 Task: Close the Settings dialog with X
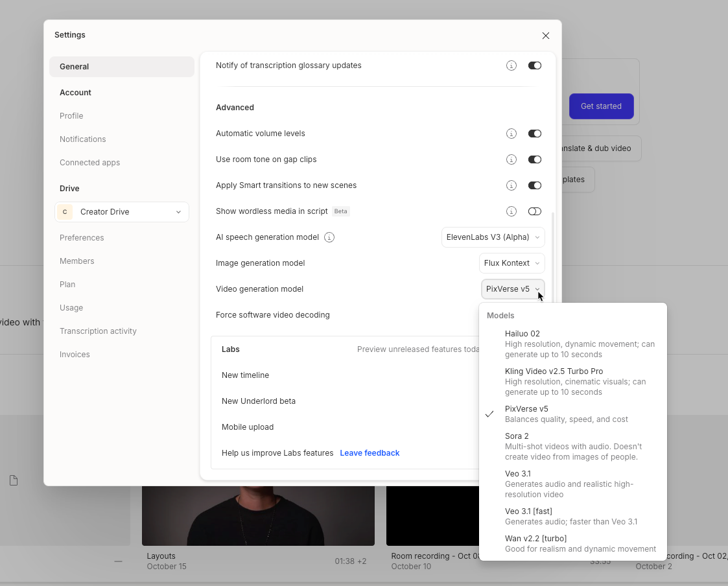coord(546,36)
